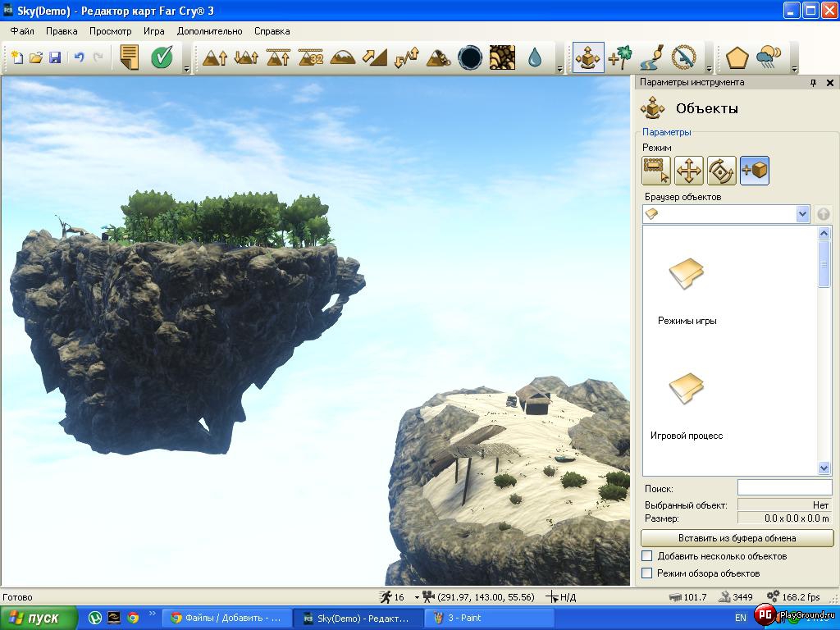This screenshot has height=630, width=840.
Task: Click Вставить из буфера обмена button
Action: (737, 538)
